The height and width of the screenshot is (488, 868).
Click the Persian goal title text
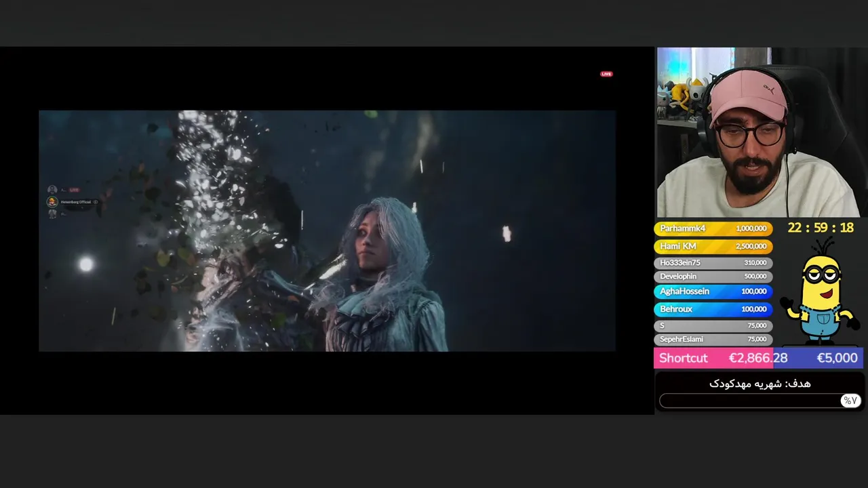(x=759, y=384)
